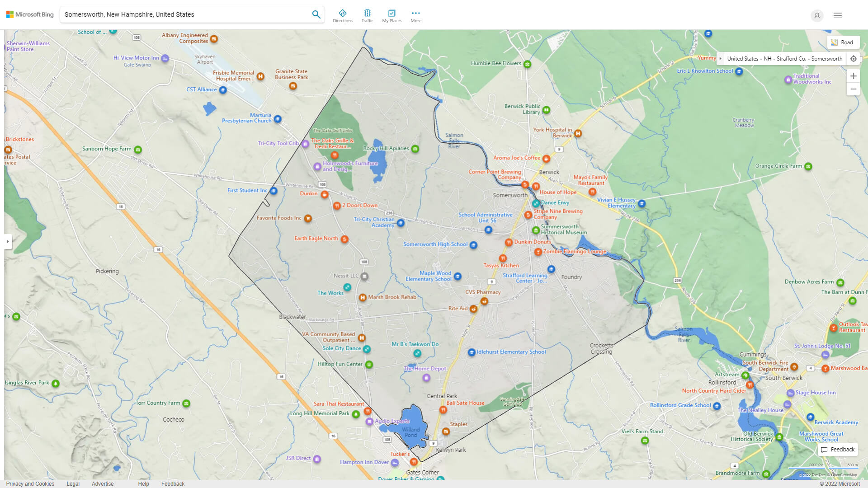Select the CVS Pharmacy map pin
868x488 pixels.
pos(484,301)
